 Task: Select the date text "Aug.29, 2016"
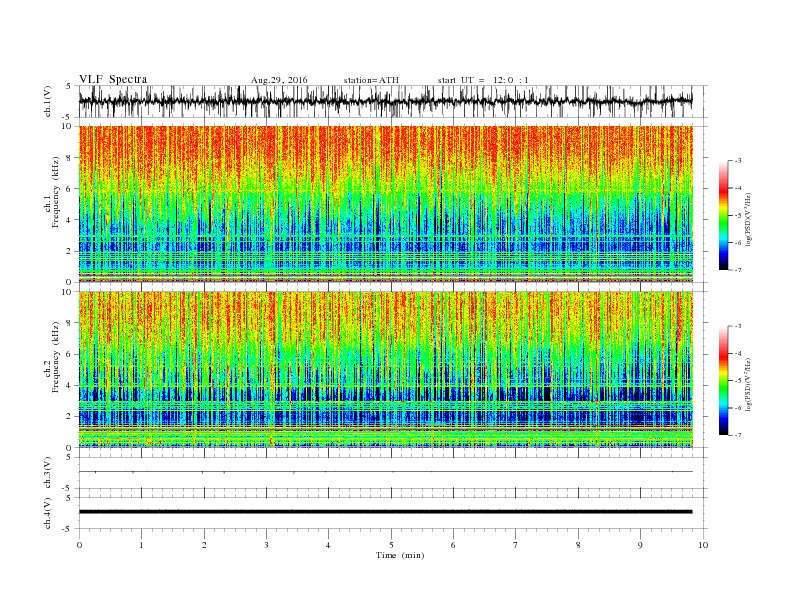(279, 80)
